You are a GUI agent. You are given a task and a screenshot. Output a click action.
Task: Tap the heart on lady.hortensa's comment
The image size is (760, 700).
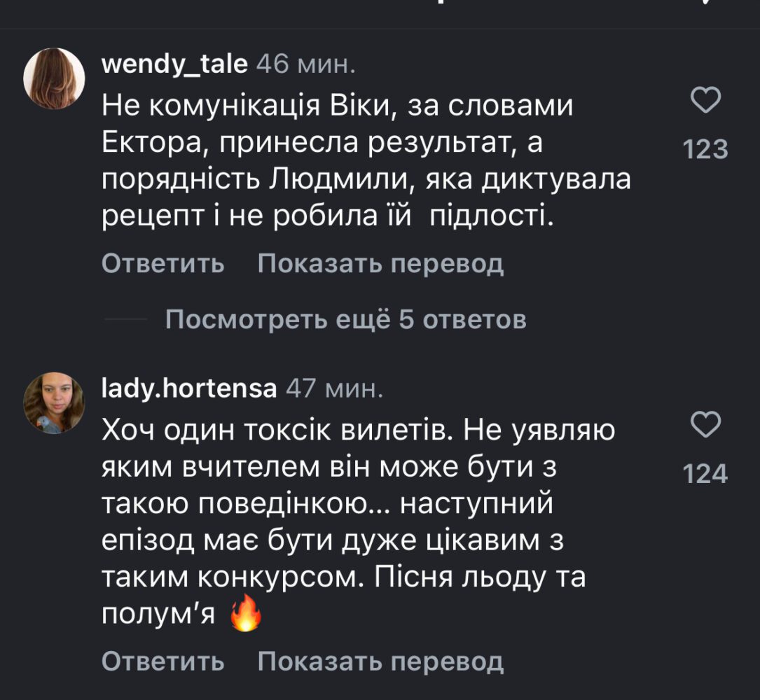pyautogui.click(x=705, y=424)
